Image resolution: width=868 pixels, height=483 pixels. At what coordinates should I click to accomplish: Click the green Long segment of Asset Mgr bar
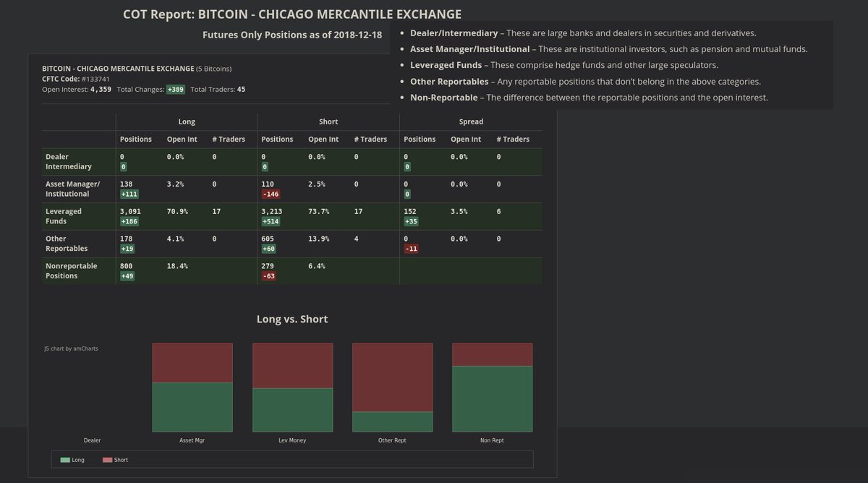pos(192,407)
